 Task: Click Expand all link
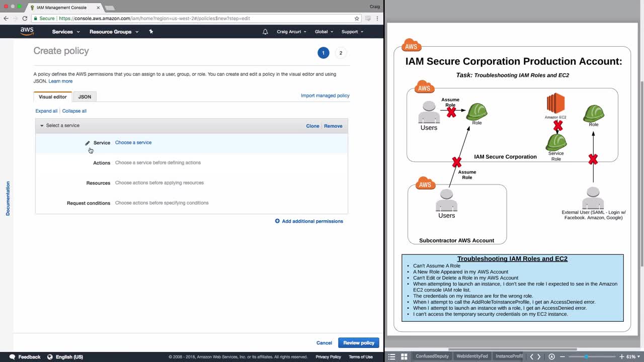pos(46,111)
